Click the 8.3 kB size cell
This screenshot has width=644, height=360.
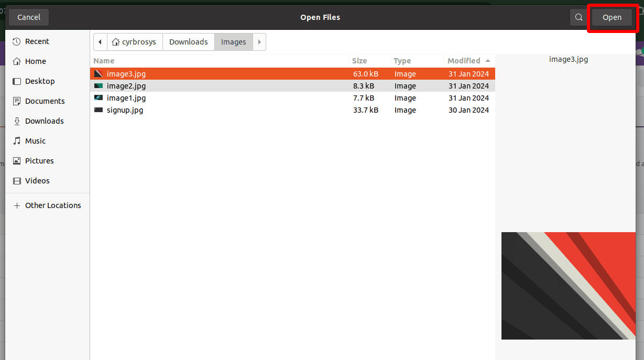364,86
